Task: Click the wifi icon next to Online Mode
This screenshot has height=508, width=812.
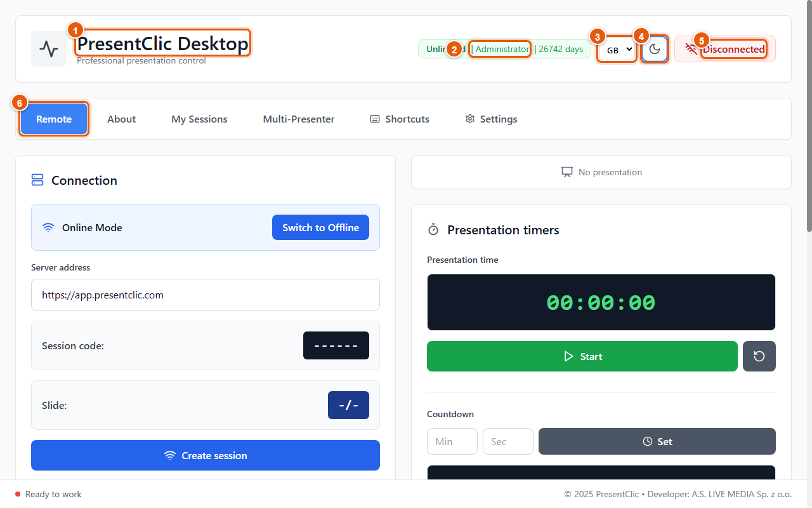Action: [x=48, y=227]
